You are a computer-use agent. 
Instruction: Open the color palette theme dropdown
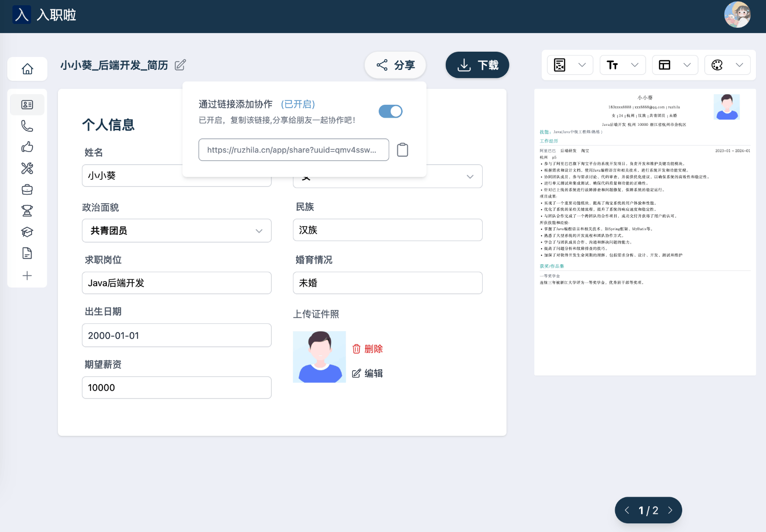click(727, 65)
